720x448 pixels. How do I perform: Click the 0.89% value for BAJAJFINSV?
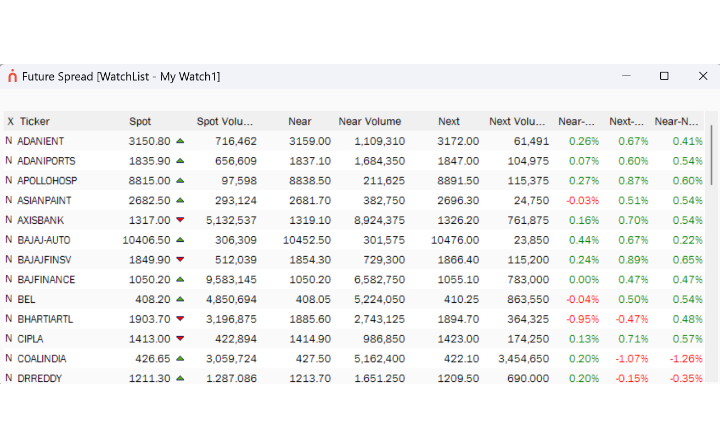tap(633, 259)
